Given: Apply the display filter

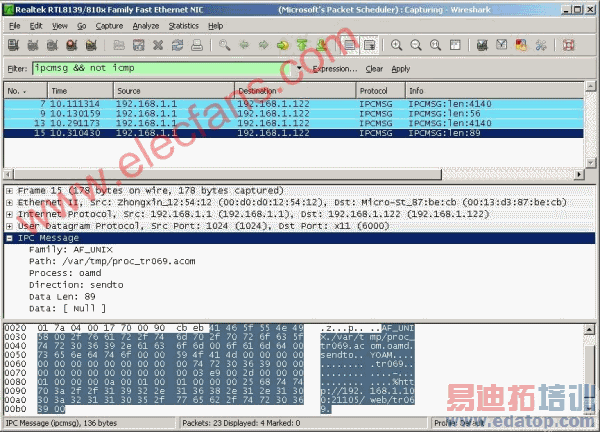Looking at the screenshot, I should [x=401, y=69].
